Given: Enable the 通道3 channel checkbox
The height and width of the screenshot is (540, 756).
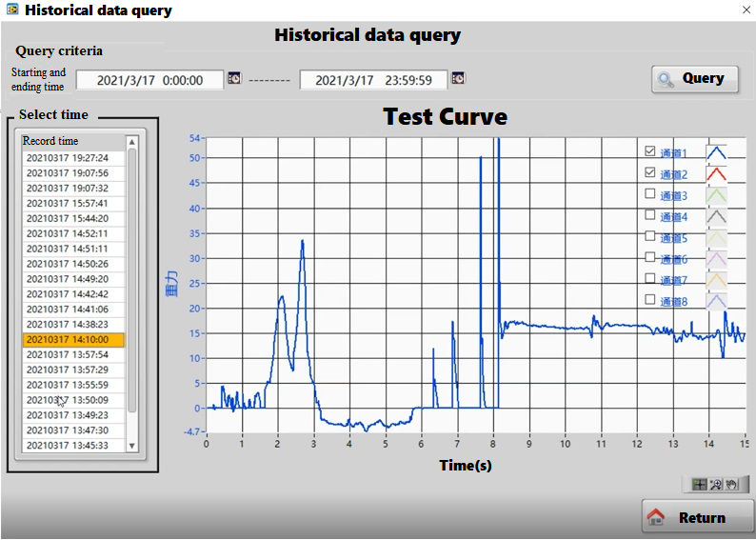Looking at the screenshot, I should tap(650, 194).
